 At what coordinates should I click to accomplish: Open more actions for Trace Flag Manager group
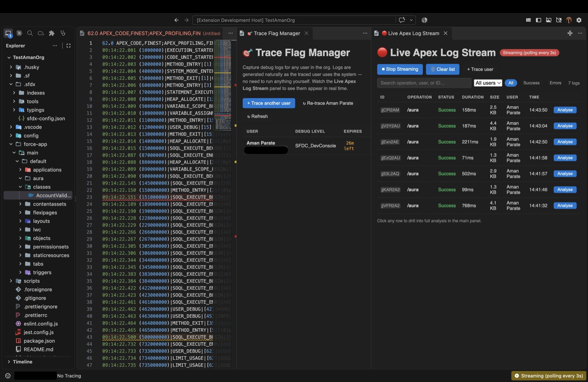(365, 33)
